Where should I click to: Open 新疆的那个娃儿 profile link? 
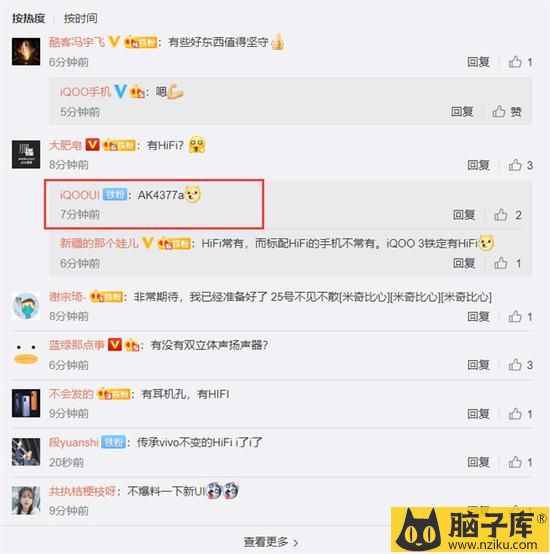tap(99, 243)
